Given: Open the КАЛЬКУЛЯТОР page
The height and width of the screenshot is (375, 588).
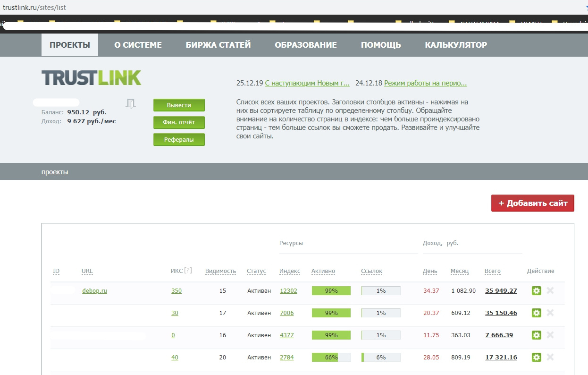Looking at the screenshot, I should pos(456,45).
